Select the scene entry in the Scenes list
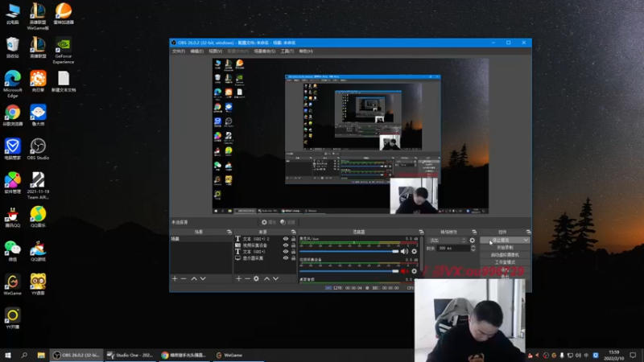 (200, 238)
